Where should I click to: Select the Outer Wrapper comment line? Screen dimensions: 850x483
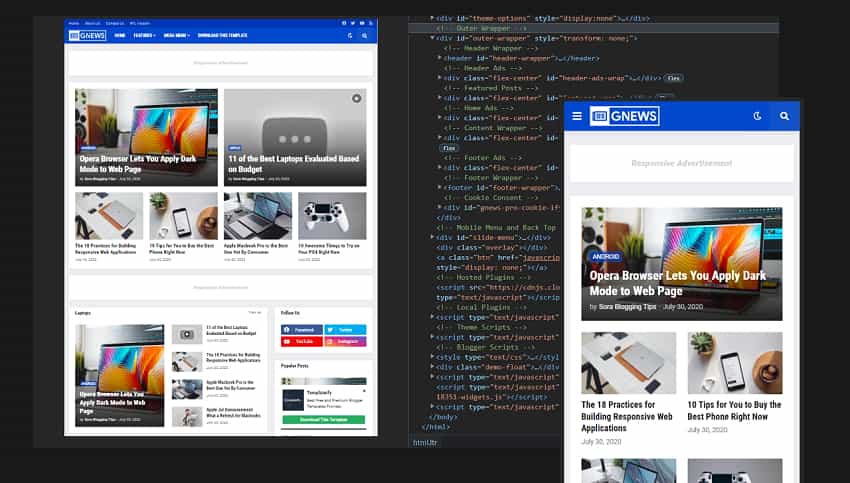tap(481, 28)
